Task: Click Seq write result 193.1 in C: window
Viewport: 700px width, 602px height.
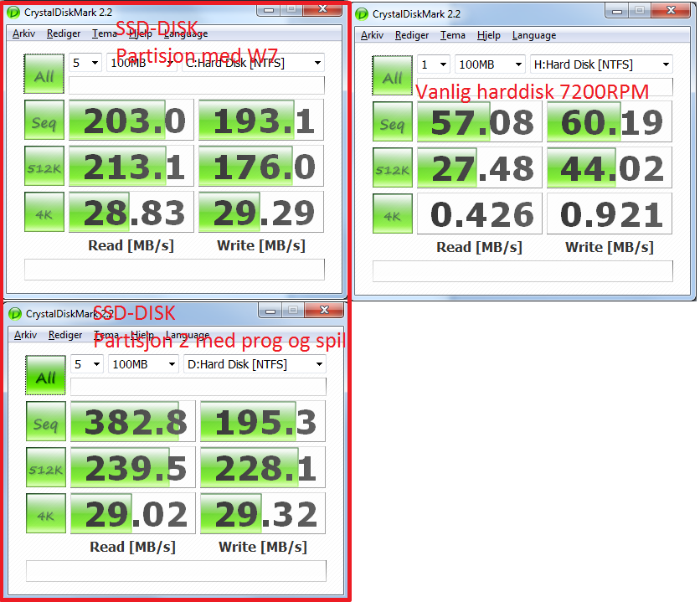Action: [261, 120]
